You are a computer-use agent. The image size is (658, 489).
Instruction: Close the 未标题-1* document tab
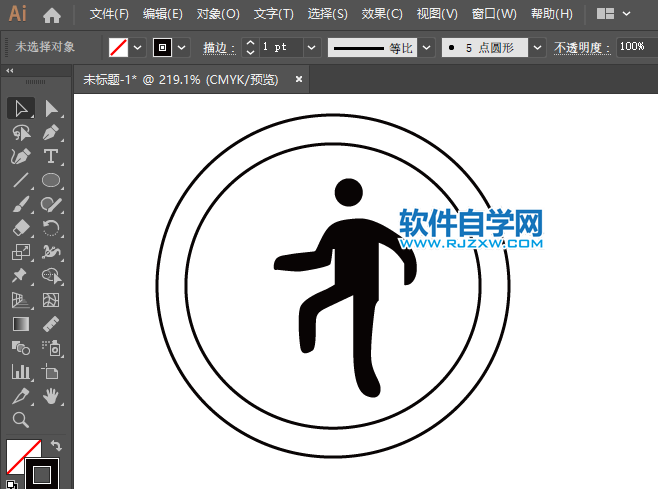pos(299,79)
